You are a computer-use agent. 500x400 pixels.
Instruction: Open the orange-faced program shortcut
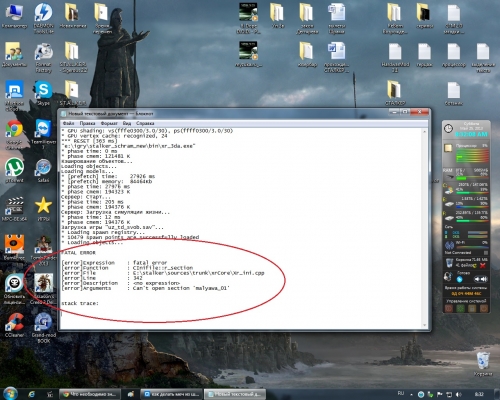(x=14, y=247)
